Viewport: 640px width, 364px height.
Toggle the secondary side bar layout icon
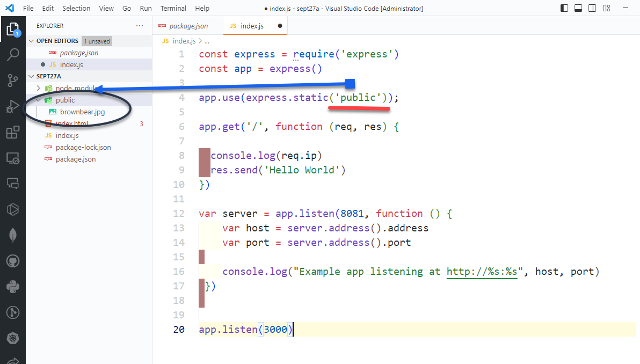pyautogui.click(x=592, y=8)
